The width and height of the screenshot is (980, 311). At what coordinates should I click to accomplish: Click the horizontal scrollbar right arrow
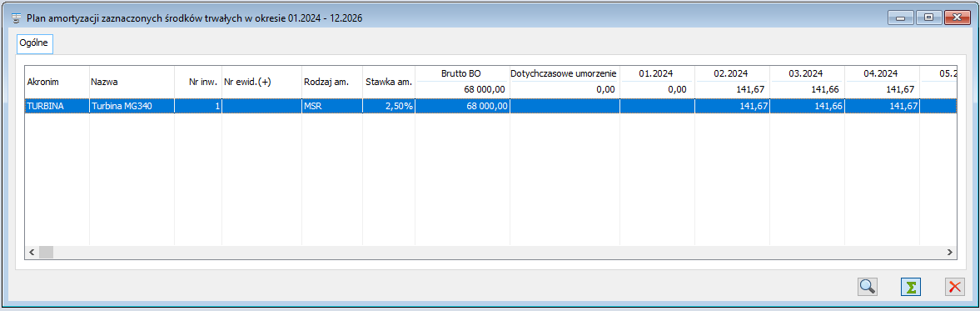click(949, 252)
